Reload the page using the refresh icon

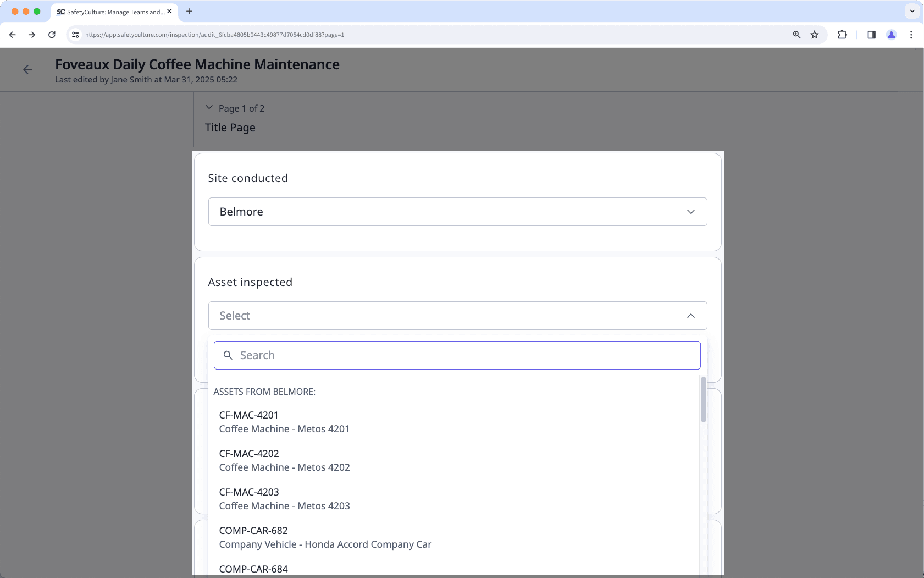click(52, 34)
